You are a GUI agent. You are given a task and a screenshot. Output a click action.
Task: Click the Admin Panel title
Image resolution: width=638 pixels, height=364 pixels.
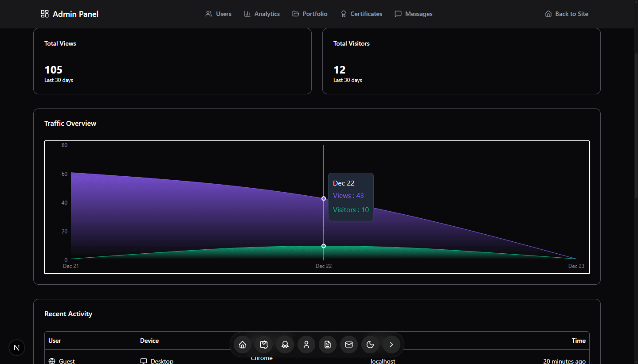click(x=75, y=14)
